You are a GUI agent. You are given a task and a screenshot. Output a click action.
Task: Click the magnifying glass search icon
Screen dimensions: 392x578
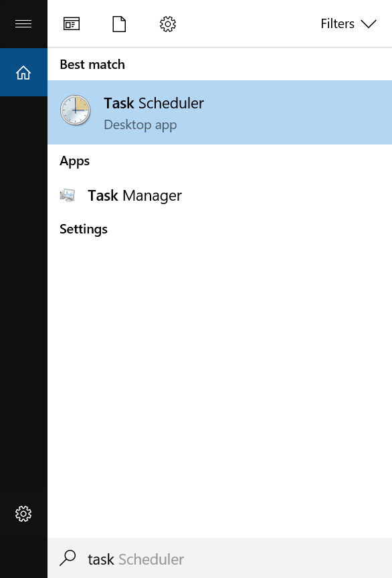coord(68,558)
